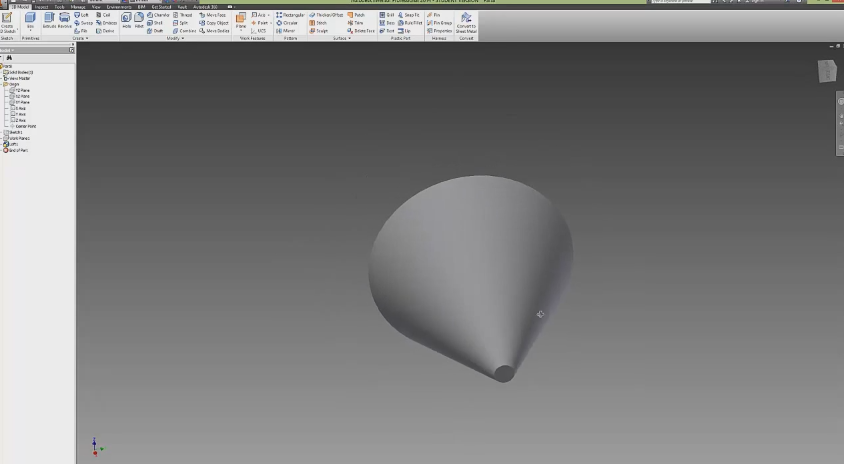Viewport: 844px width, 464px height.
Task: Select the Combine tool
Action: coord(185,31)
